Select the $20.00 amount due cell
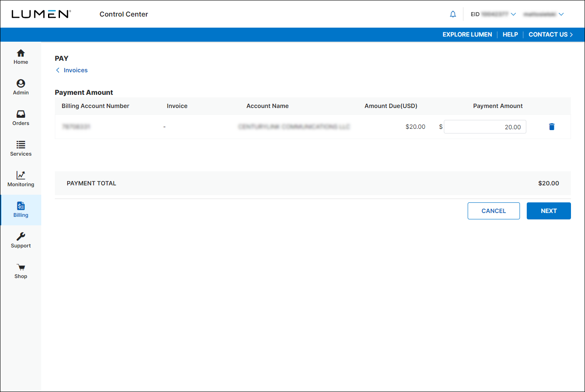This screenshot has width=585, height=392. click(415, 127)
